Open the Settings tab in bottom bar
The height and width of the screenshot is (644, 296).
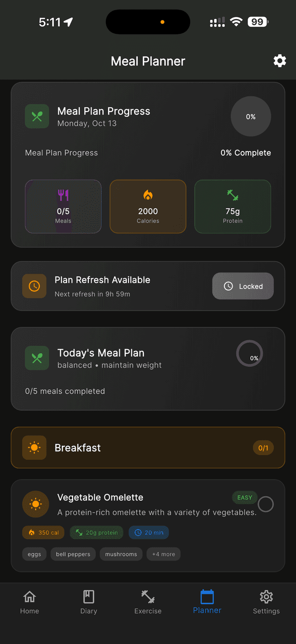(x=266, y=602)
